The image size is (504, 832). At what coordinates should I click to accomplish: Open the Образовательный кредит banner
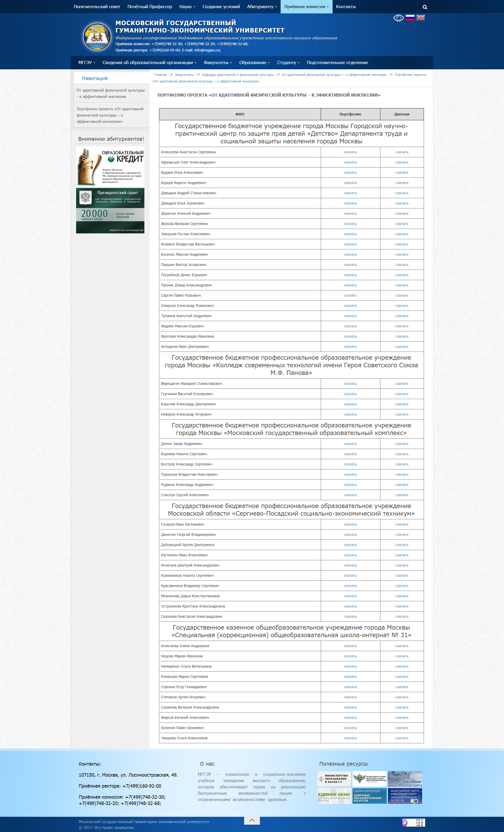tap(111, 166)
